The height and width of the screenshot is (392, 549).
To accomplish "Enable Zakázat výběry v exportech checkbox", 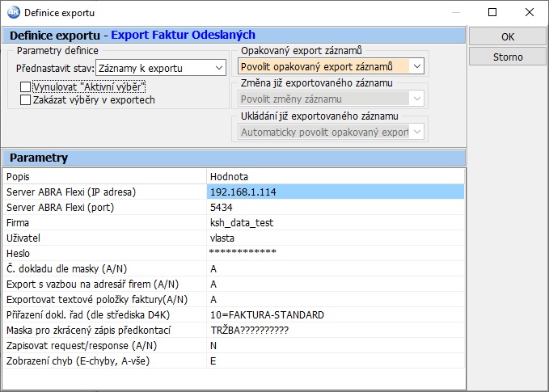I will click(25, 99).
